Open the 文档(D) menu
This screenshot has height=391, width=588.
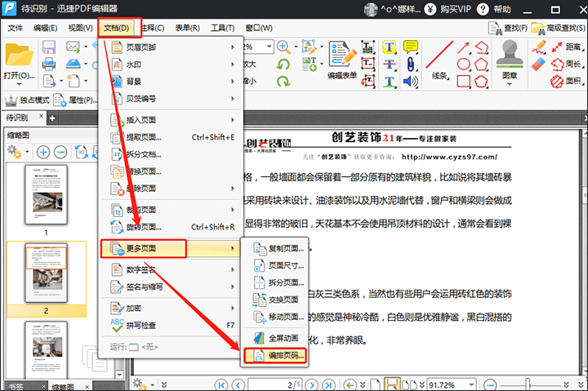pyautogui.click(x=118, y=28)
